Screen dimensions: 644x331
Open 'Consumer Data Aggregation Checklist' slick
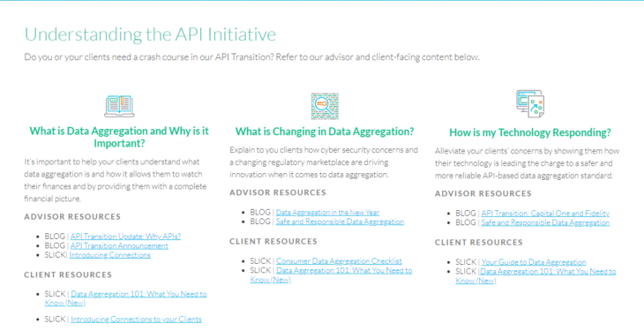[x=340, y=261]
